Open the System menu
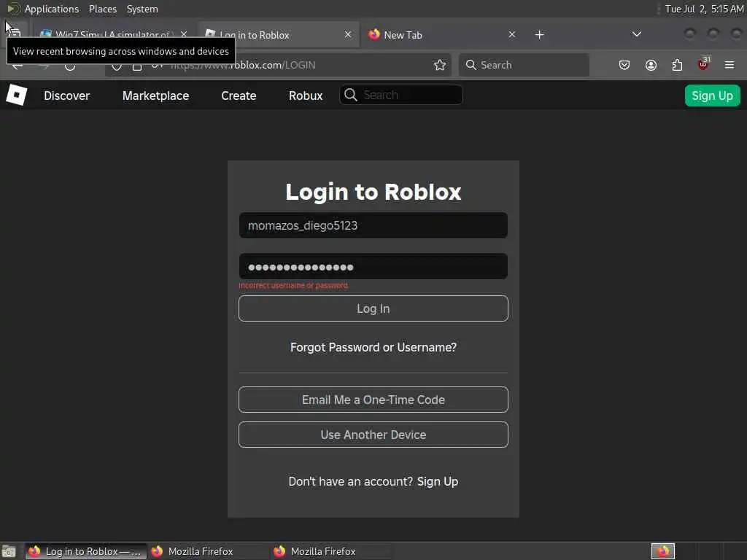747x560 pixels. (x=142, y=9)
